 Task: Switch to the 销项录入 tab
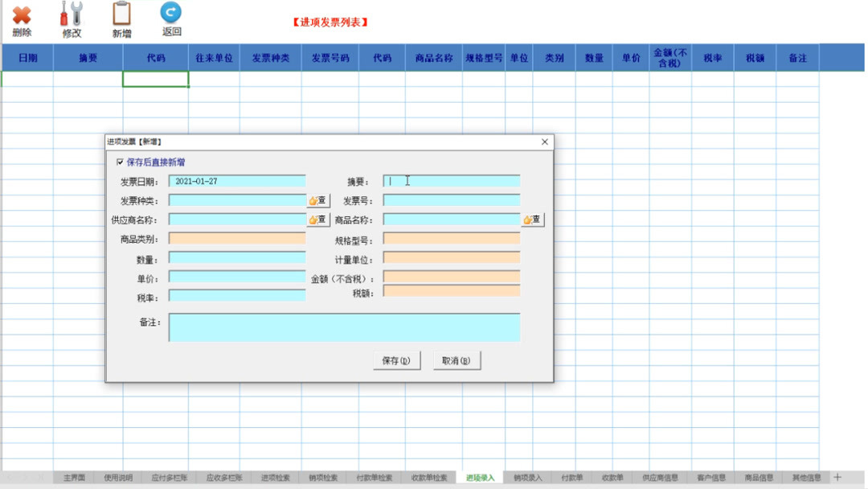pyautogui.click(x=528, y=476)
